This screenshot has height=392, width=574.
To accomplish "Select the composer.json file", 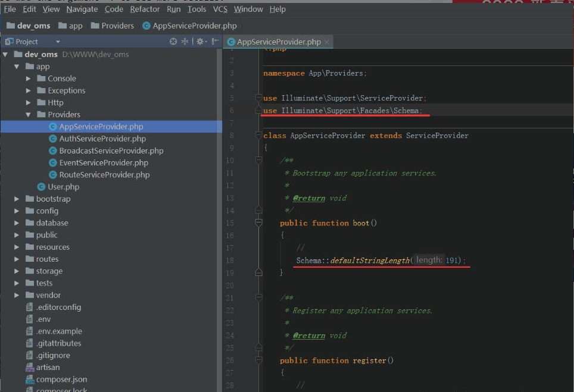I will pyautogui.click(x=61, y=380).
